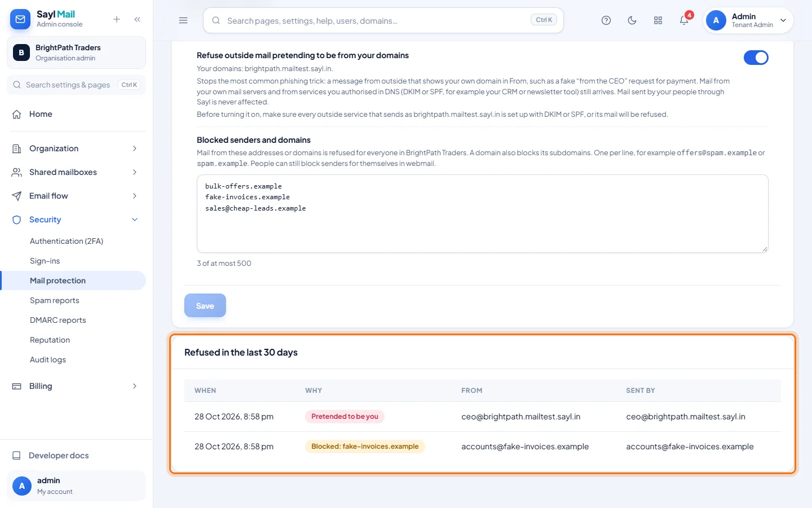The height and width of the screenshot is (508, 812).
Task: Click the 'Pretended to be you' badge
Action: [345, 417]
